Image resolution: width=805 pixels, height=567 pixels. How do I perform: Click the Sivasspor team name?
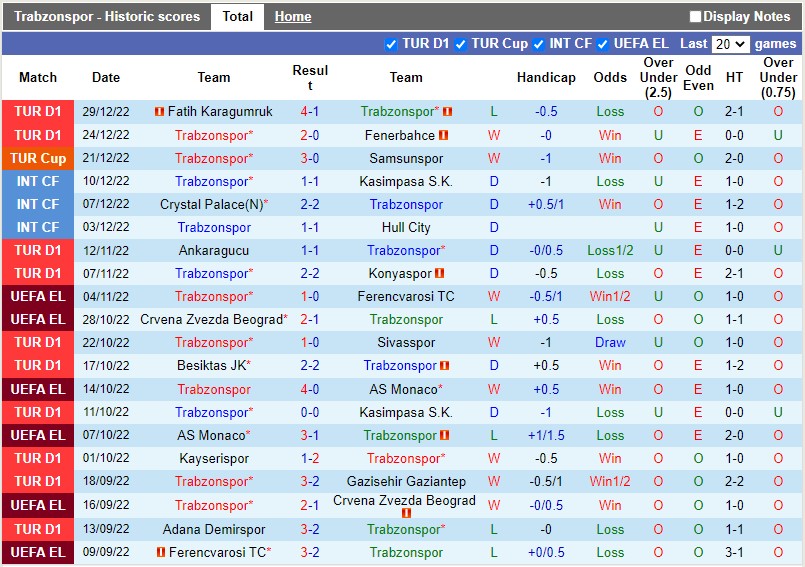tap(406, 343)
